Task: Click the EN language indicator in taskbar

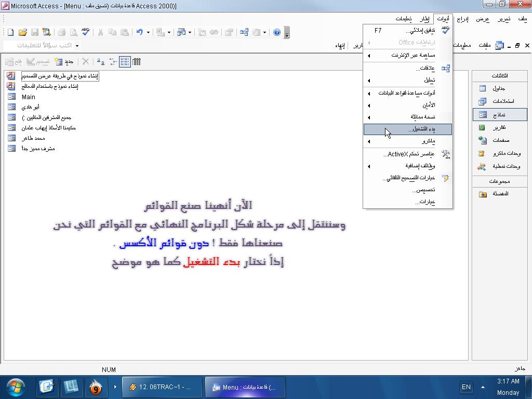Action: (466, 387)
